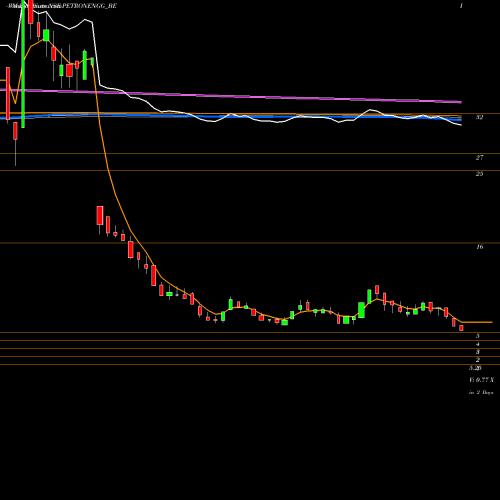This screenshot has width=500, height=500.
Task: Click the 16 price level label
Action: [479, 247]
